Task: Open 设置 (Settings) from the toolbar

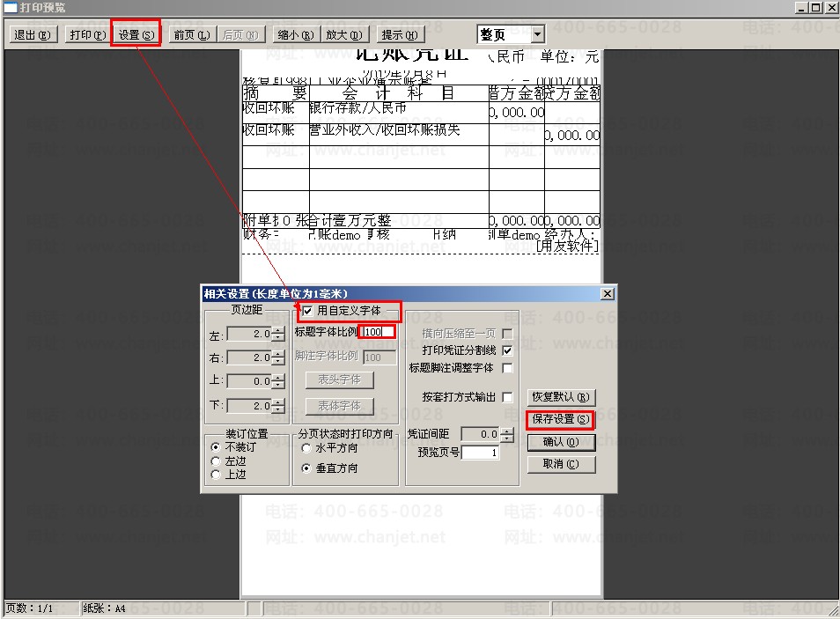Action: (x=136, y=35)
